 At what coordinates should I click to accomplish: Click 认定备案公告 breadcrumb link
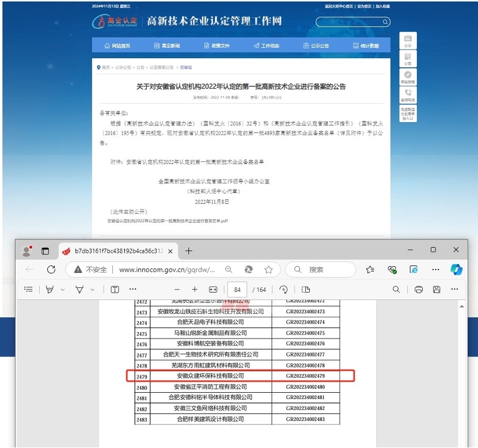pos(162,67)
